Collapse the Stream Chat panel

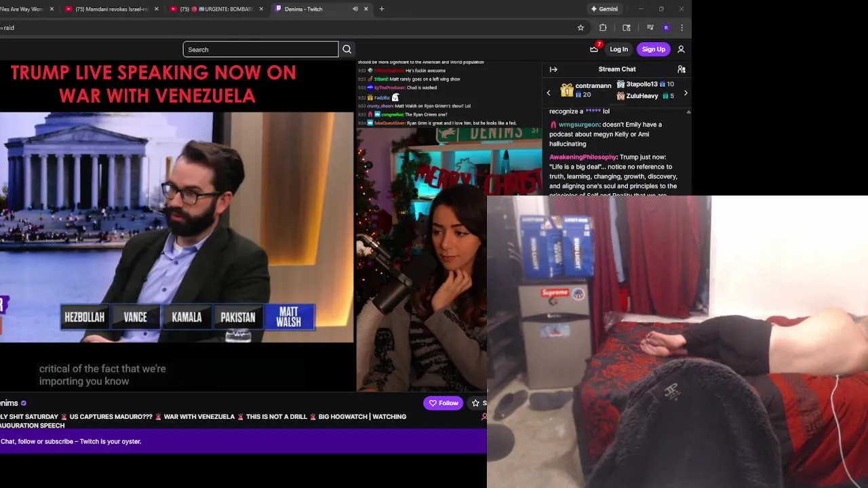553,69
